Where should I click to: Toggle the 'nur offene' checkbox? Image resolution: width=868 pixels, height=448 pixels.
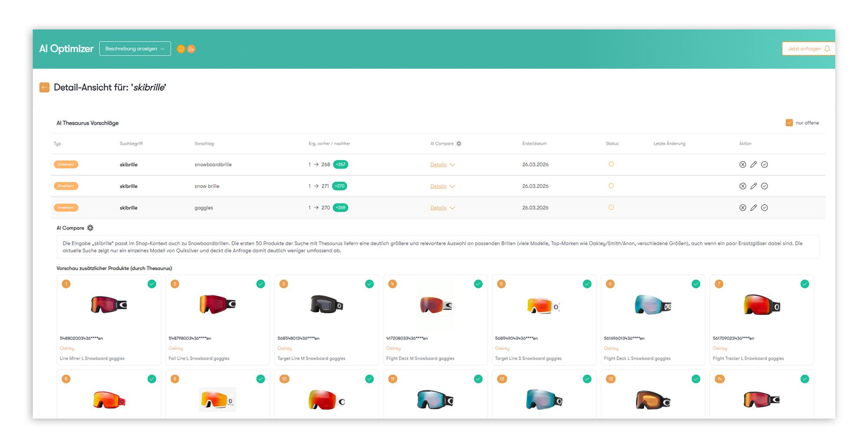(x=789, y=123)
